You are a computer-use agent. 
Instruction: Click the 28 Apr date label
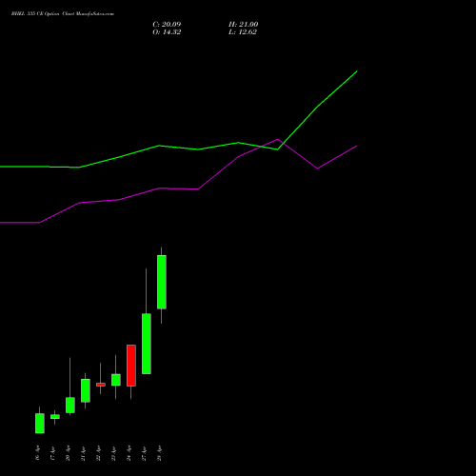click(159, 453)
